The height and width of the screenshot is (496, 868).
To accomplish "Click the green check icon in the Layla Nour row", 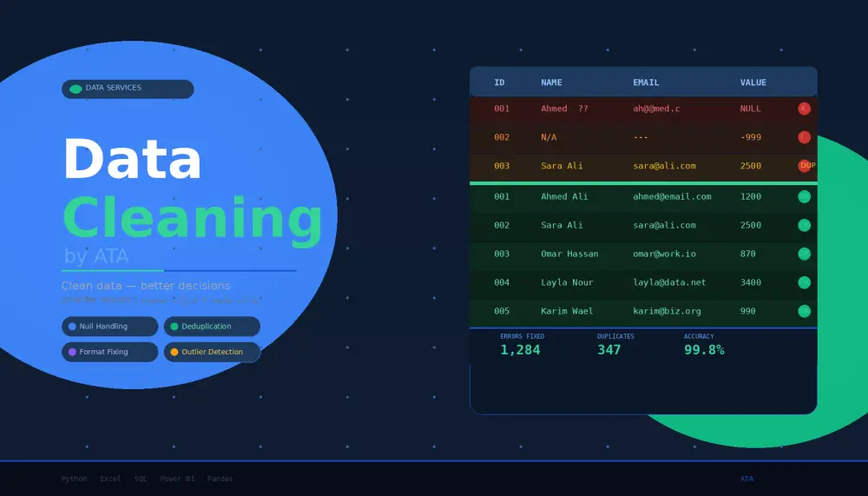I will click(x=805, y=282).
